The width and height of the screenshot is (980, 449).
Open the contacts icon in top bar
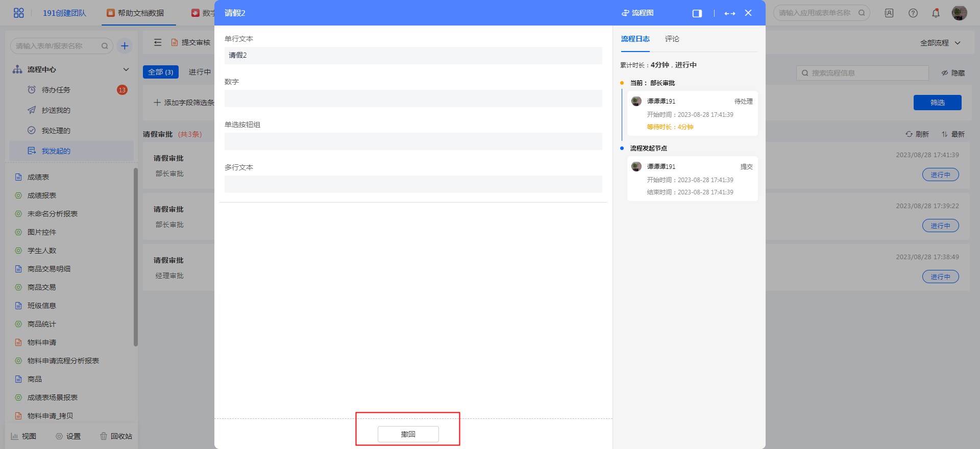(889, 13)
